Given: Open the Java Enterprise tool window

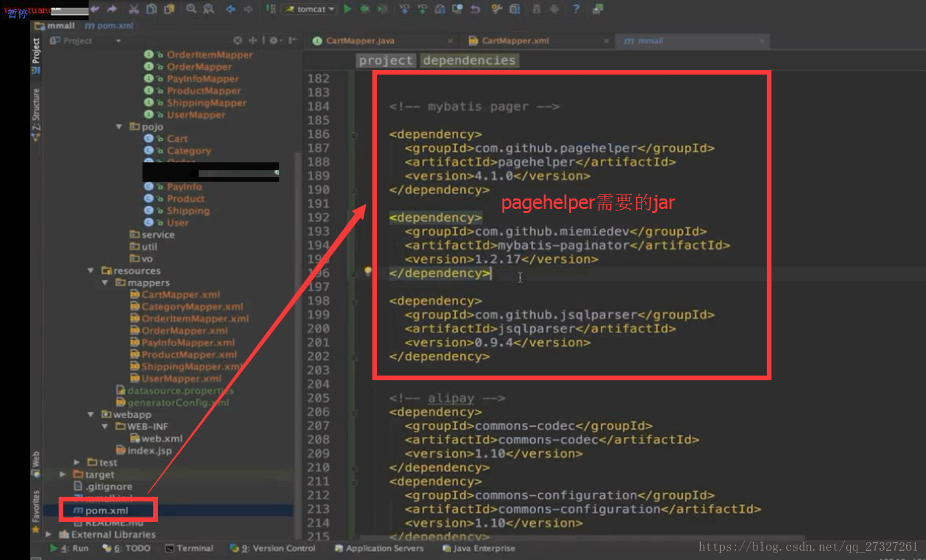Looking at the screenshot, I should (479, 548).
